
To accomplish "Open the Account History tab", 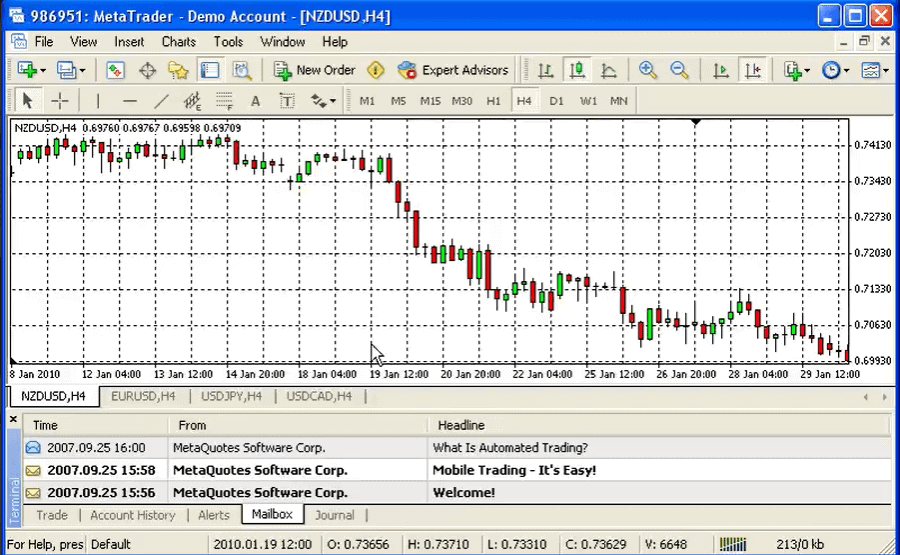I will tap(133, 515).
